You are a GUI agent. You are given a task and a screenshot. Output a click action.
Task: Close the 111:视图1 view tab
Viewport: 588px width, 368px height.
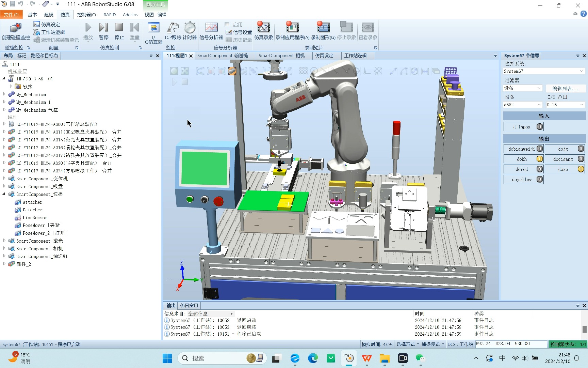(x=191, y=56)
